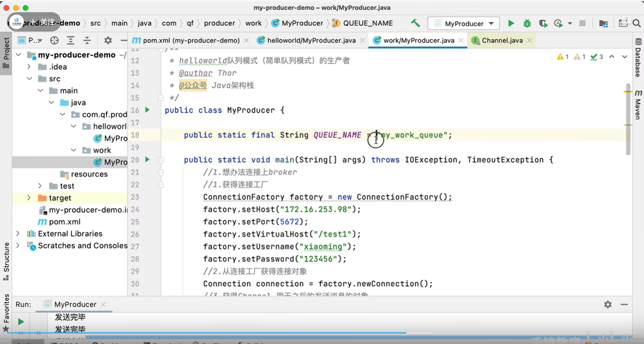Select my-producer-demo.iml file in tree

coord(83,210)
